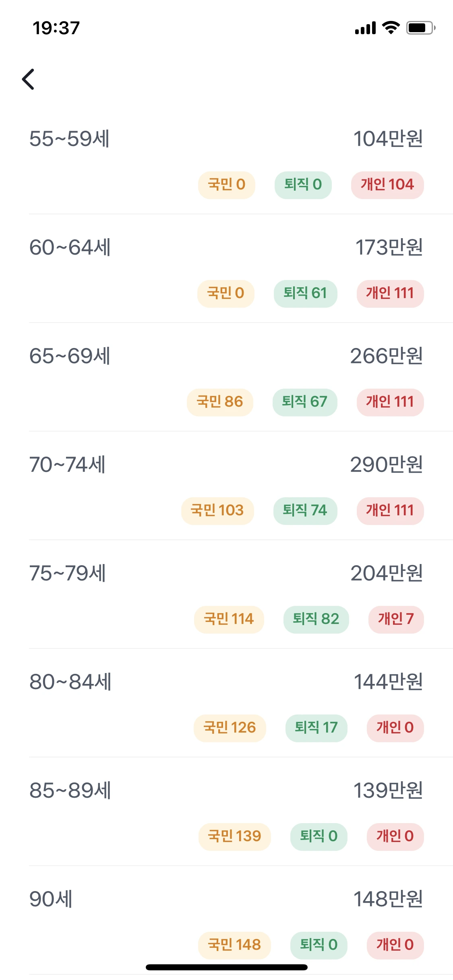Viewport: 453px width, 980px height.
Task: Select the 55~59세 age row
Action: [69, 139]
